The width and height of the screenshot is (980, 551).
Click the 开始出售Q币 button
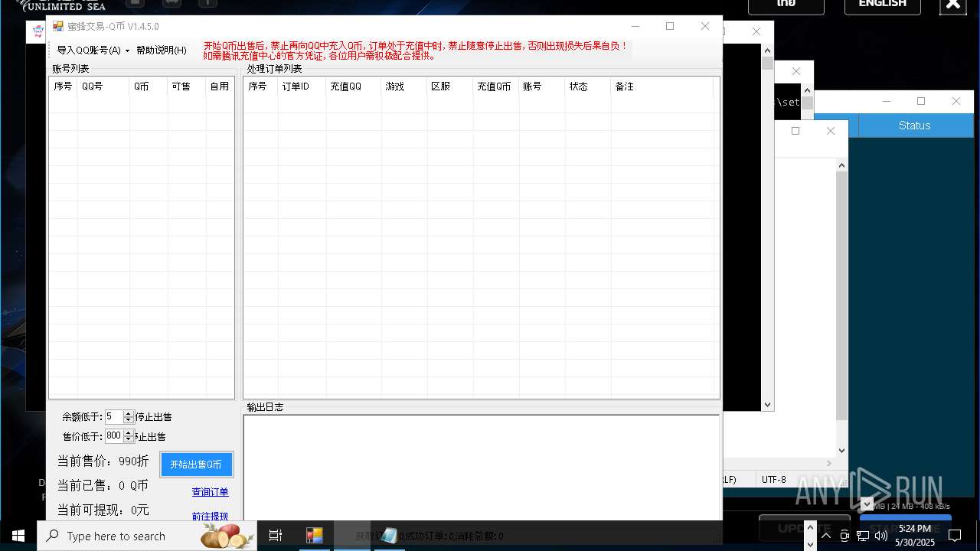(196, 465)
